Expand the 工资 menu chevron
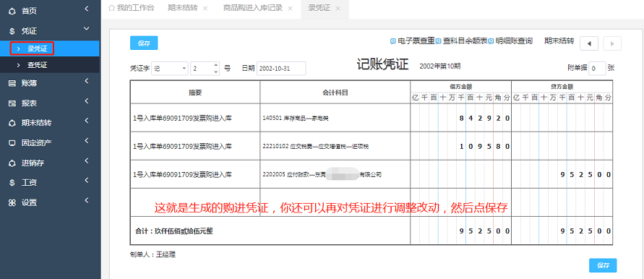Image resolution: width=644 pixels, height=279 pixels. coord(86,181)
